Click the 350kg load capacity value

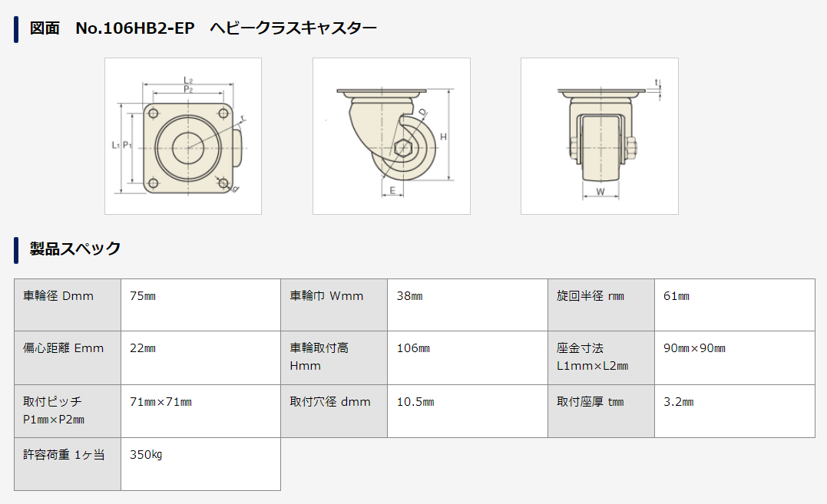tap(146, 454)
